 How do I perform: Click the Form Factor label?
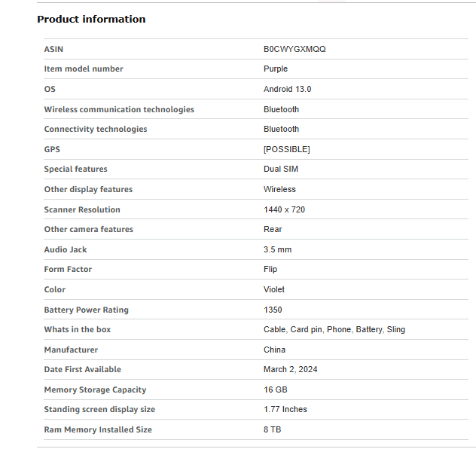(x=68, y=270)
